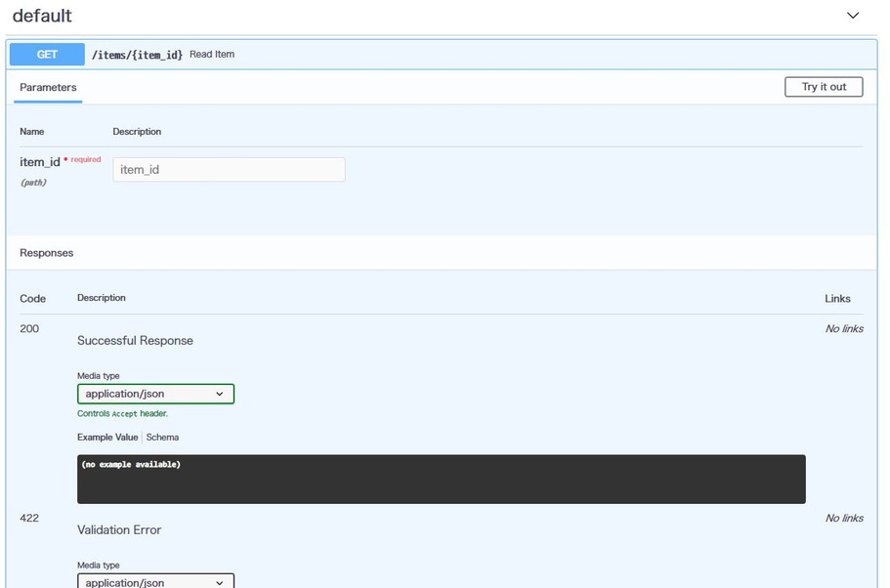The height and width of the screenshot is (588, 890).
Task: Focus the item_id input field
Action: tap(229, 170)
